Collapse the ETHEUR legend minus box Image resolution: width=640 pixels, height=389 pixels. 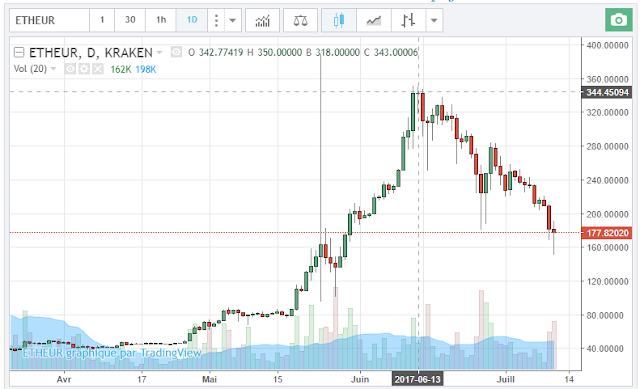pos(19,52)
